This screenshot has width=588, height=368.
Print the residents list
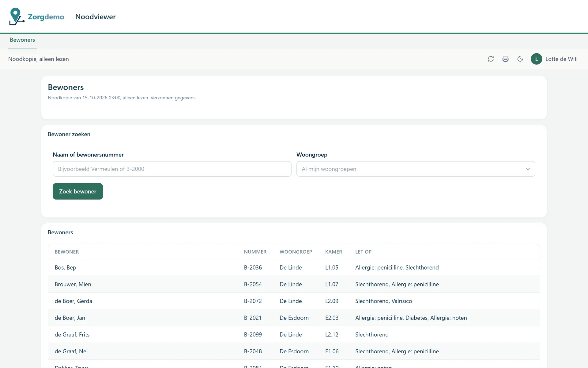pyautogui.click(x=505, y=59)
